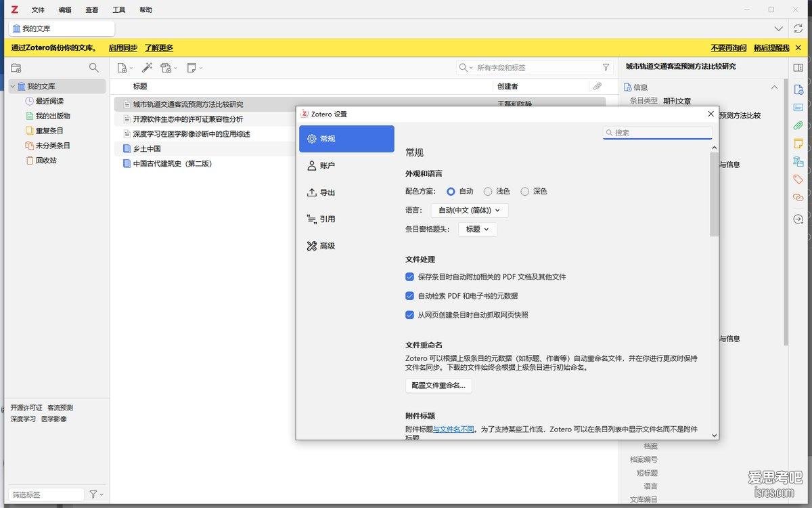Image resolution: width=812 pixels, height=508 pixels.
Task: Click 启用同步 link in banner
Action: (x=123, y=48)
